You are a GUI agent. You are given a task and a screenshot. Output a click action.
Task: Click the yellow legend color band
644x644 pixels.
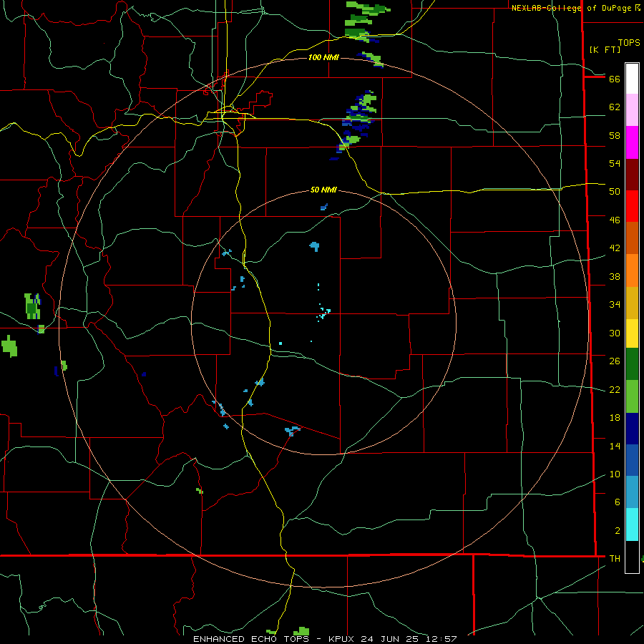pos(632,333)
